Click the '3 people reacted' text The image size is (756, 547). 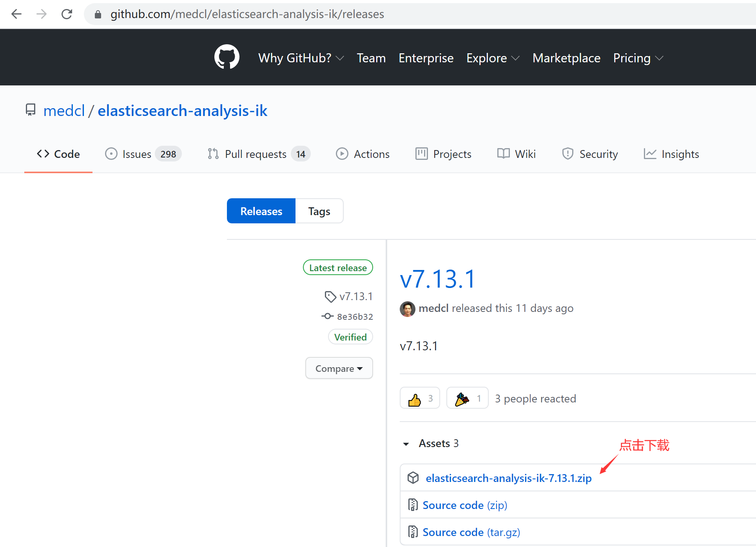pos(535,398)
